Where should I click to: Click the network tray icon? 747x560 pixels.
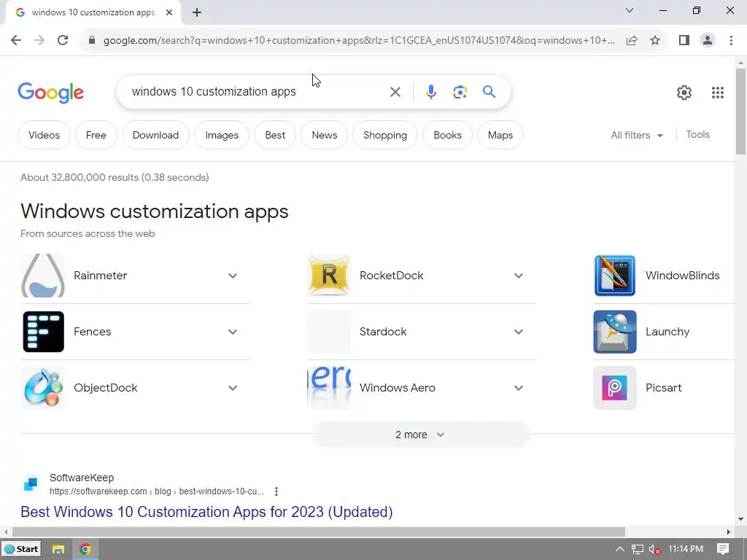(638, 549)
